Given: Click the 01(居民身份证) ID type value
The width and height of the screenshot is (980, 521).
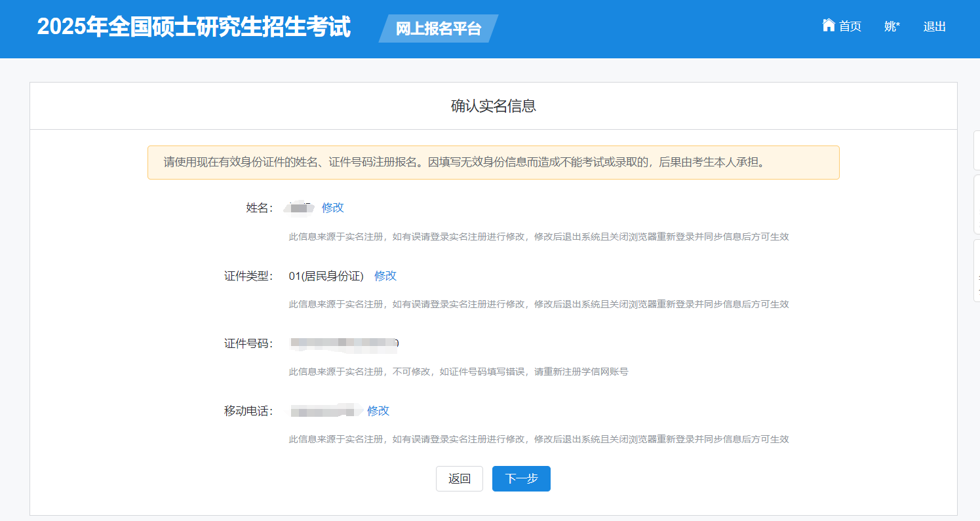Looking at the screenshot, I should point(326,276).
